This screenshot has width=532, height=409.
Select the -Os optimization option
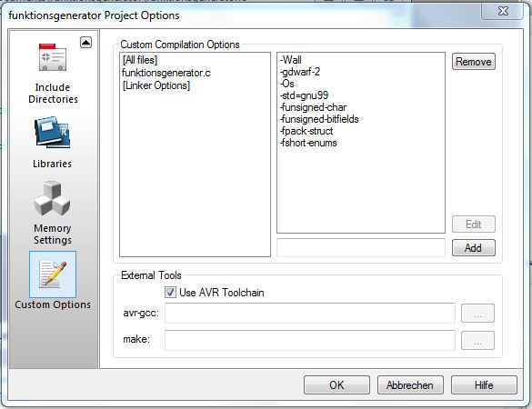[x=287, y=84]
